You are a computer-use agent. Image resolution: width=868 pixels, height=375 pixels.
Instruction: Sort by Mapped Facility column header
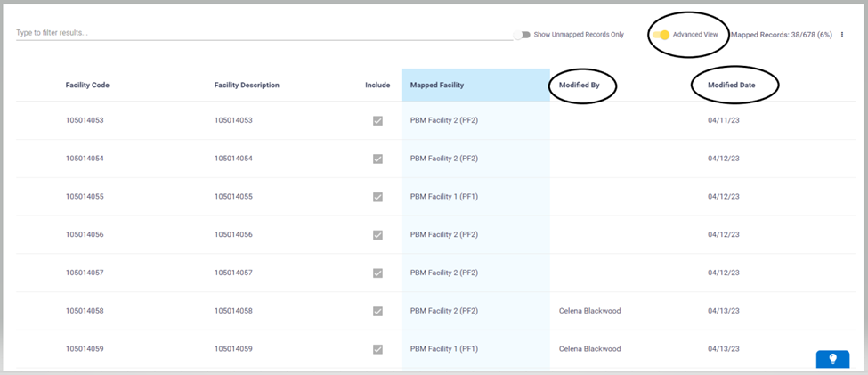[436, 86]
